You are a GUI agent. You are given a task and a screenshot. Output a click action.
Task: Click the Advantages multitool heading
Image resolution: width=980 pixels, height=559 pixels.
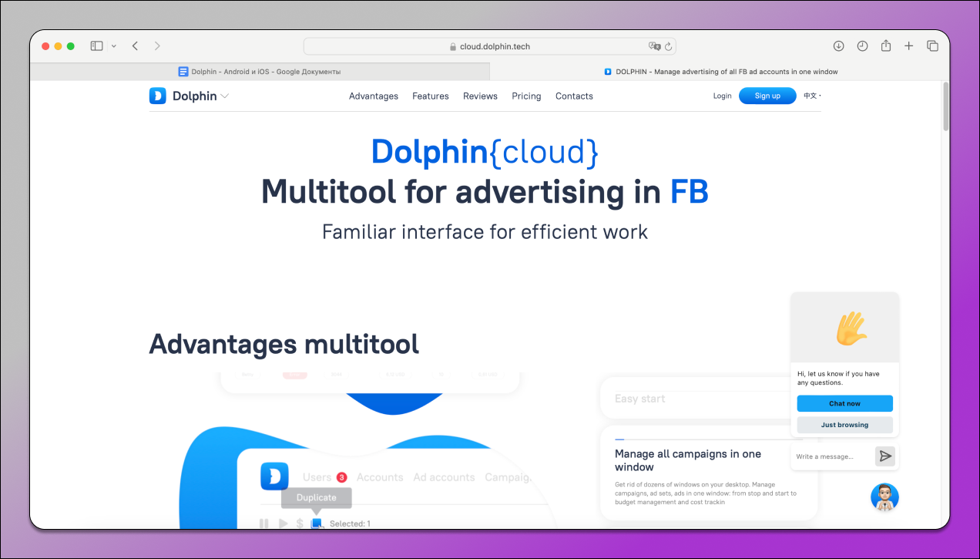point(284,344)
